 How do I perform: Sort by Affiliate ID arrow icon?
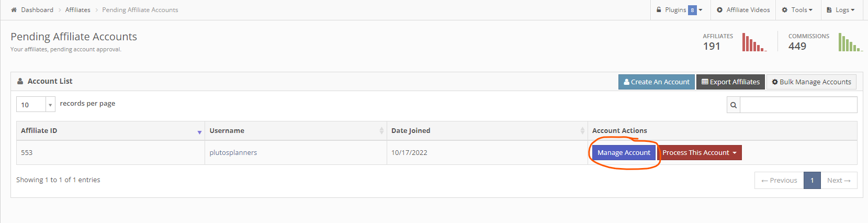199,132
